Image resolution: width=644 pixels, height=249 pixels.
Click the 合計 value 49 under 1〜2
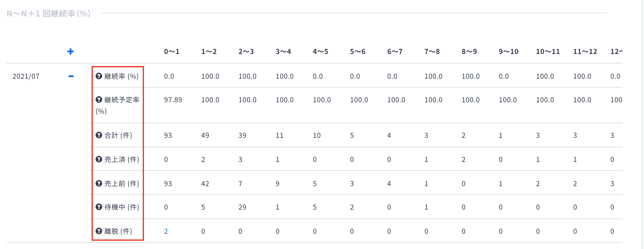(x=205, y=136)
